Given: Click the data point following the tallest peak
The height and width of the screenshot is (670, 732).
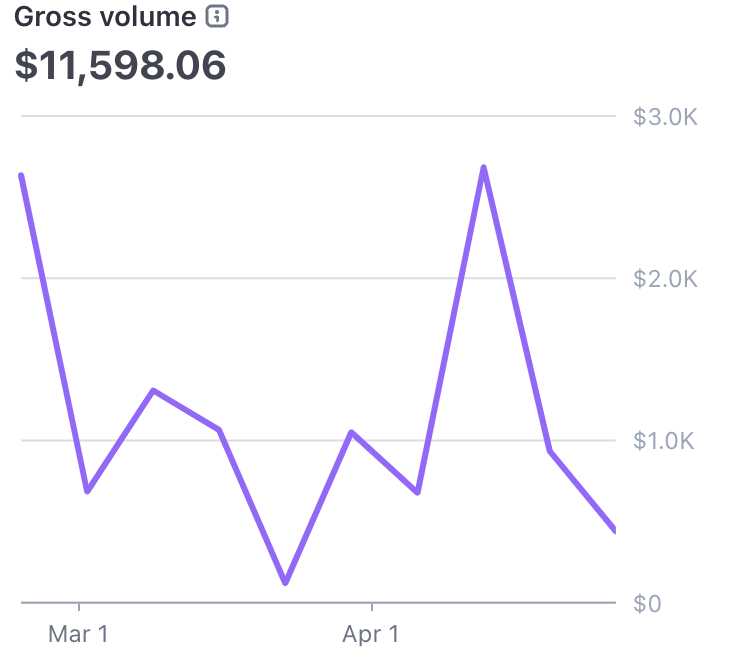Looking at the screenshot, I should tap(549, 451).
